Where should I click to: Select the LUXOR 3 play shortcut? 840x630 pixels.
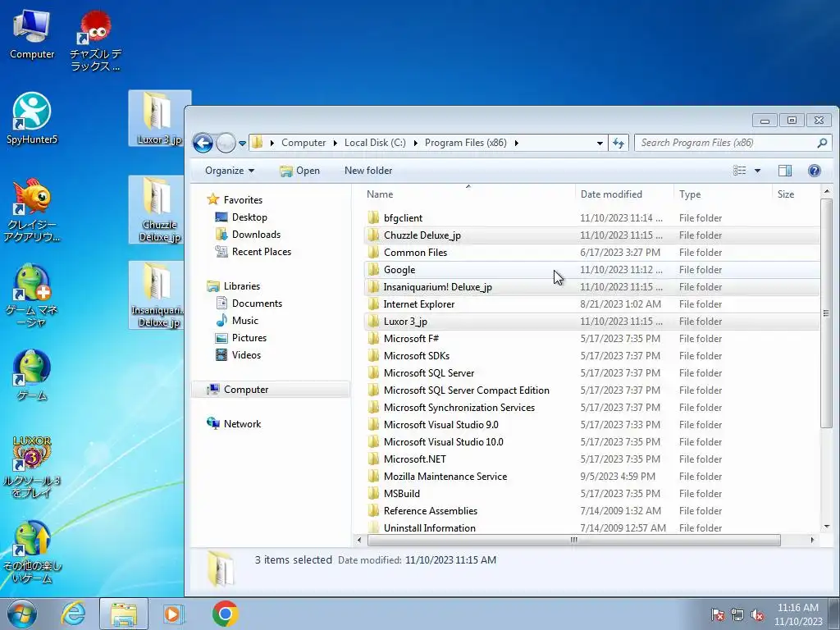click(32, 466)
